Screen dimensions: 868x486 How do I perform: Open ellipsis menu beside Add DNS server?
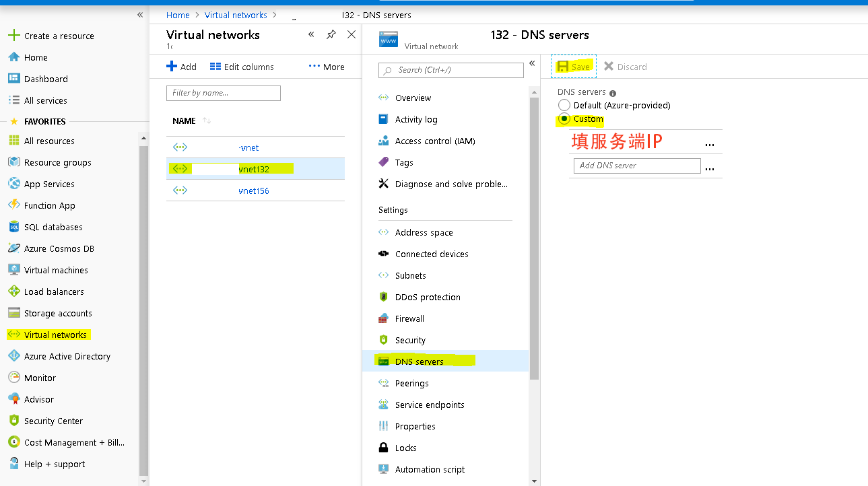tap(710, 168)
